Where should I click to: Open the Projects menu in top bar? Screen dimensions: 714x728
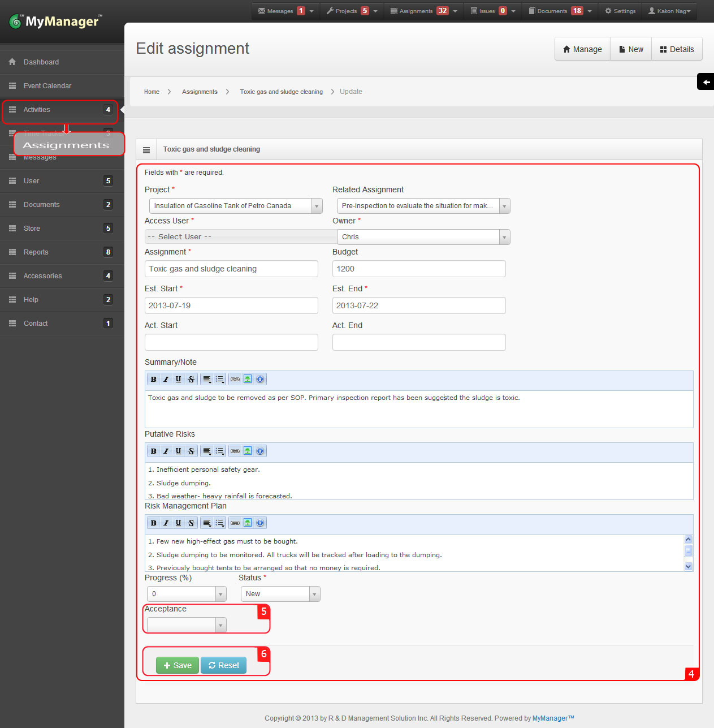point(350,11)
